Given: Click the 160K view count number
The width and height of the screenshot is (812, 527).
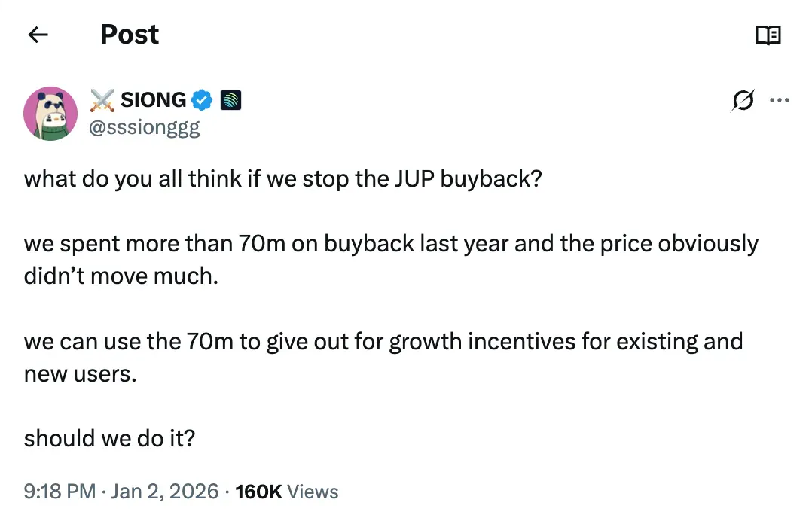Looking at the screenshot, I should (258, 492).
